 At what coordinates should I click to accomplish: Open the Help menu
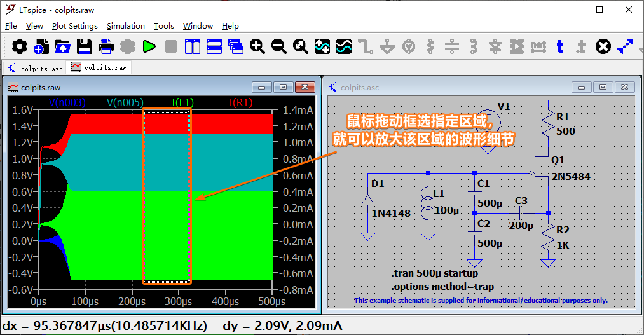pyautogui.click(x=230, y=26)
